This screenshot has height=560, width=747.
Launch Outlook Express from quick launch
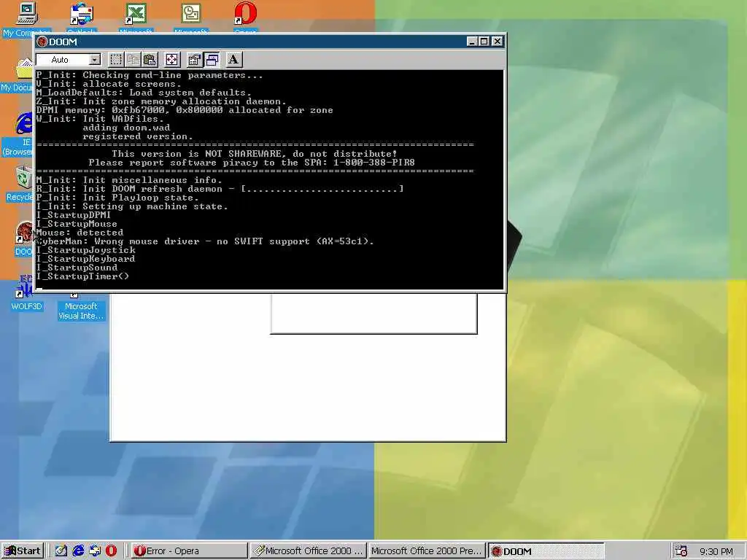(94, 551)
